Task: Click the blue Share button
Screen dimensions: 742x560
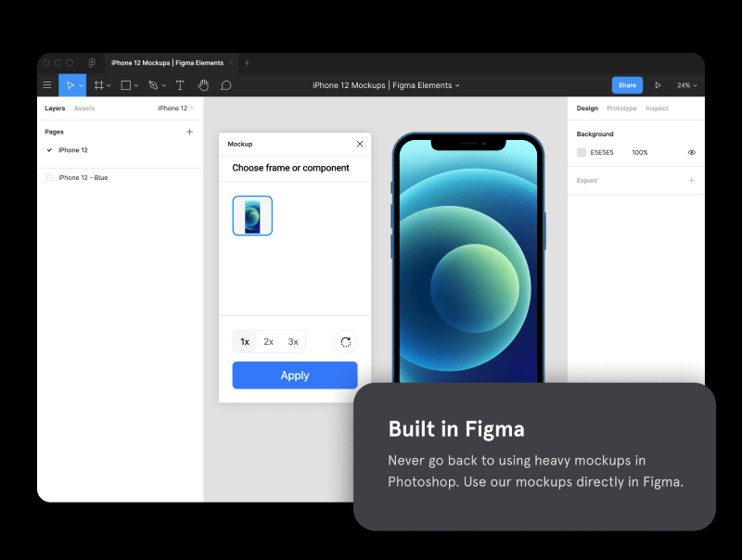Action: pos(627,85)
